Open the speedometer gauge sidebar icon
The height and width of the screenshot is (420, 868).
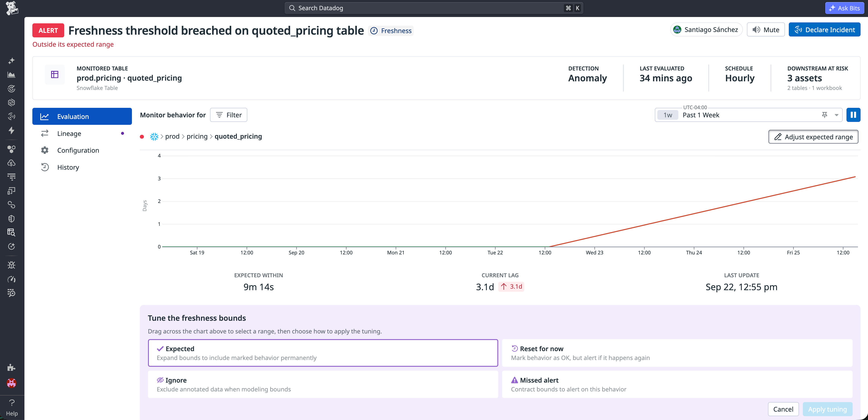(12, 279)
